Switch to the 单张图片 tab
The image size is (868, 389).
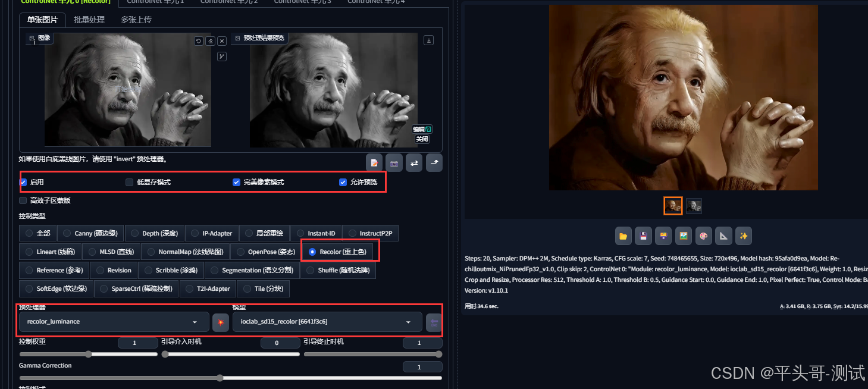tap(42, 20)
